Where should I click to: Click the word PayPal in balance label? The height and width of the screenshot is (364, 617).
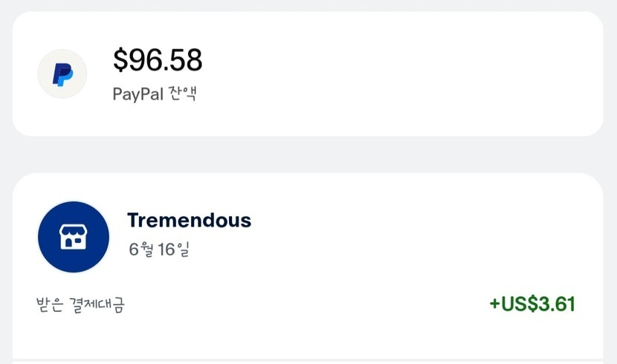coord(135,94)
